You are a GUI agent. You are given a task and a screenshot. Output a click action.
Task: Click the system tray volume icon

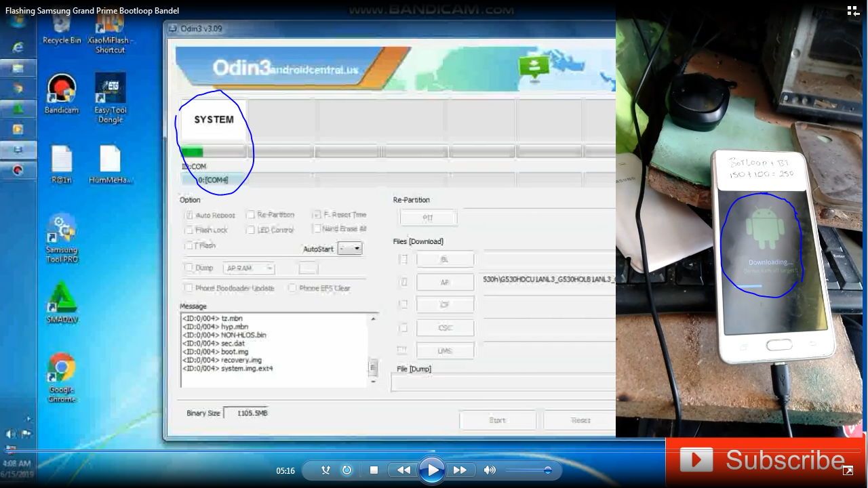[x=11, y=434]
